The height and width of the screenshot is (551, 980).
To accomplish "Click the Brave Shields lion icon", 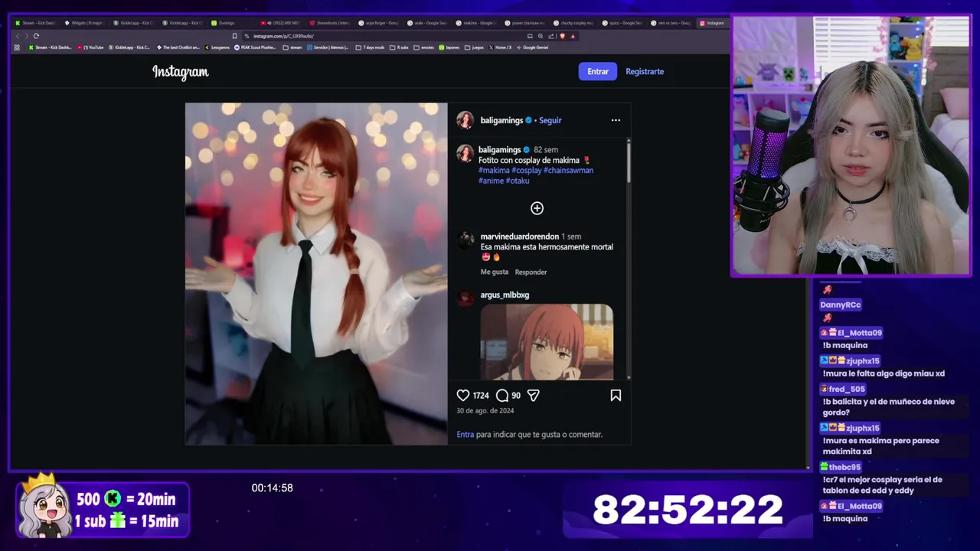I will [x=563, y=36].
